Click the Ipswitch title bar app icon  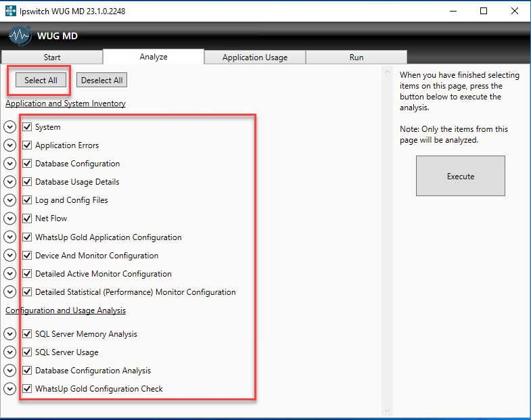tap(10, 11)
